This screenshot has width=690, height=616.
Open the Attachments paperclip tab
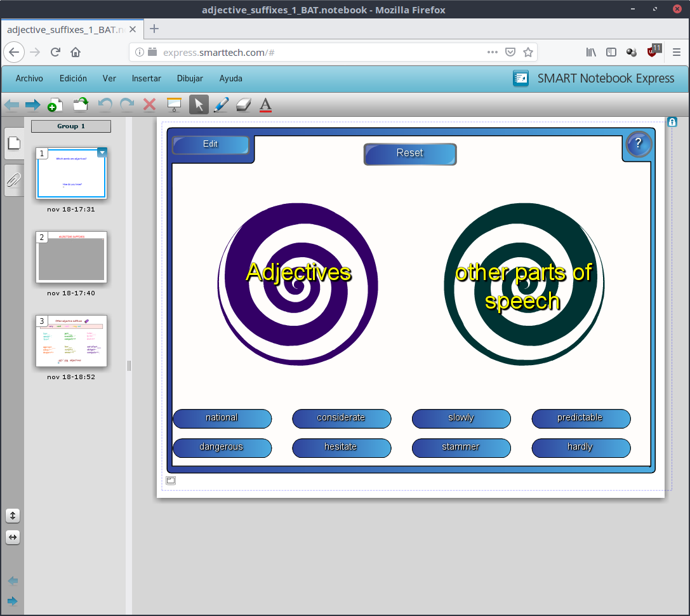click(x=13, y=180)
